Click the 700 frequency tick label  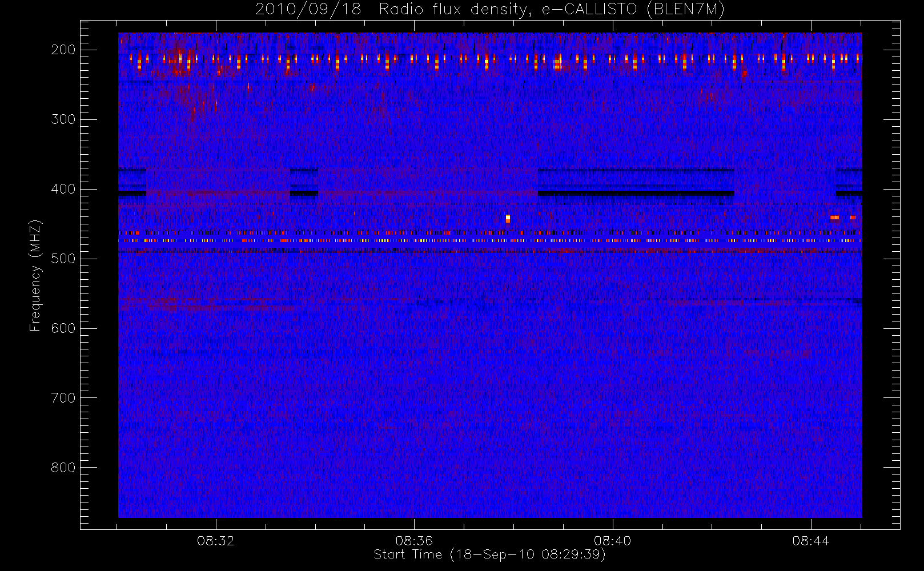pos(63,398)
